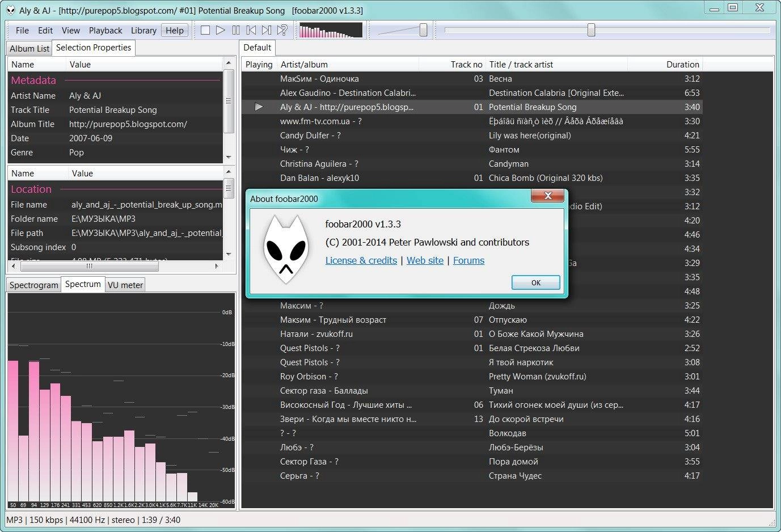Switch to the Album List tab
Image resolution: width=781 pixels, height=532 pixels.
[x=29, y=48]
